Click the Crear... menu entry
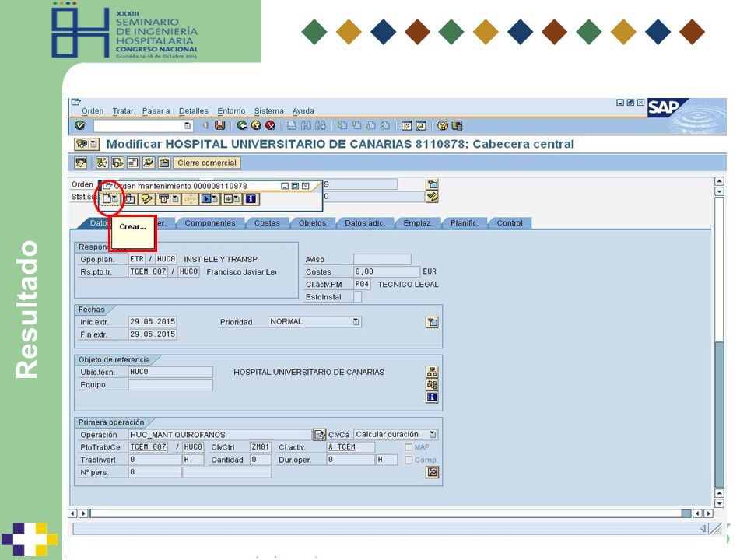 click(132, 226)
